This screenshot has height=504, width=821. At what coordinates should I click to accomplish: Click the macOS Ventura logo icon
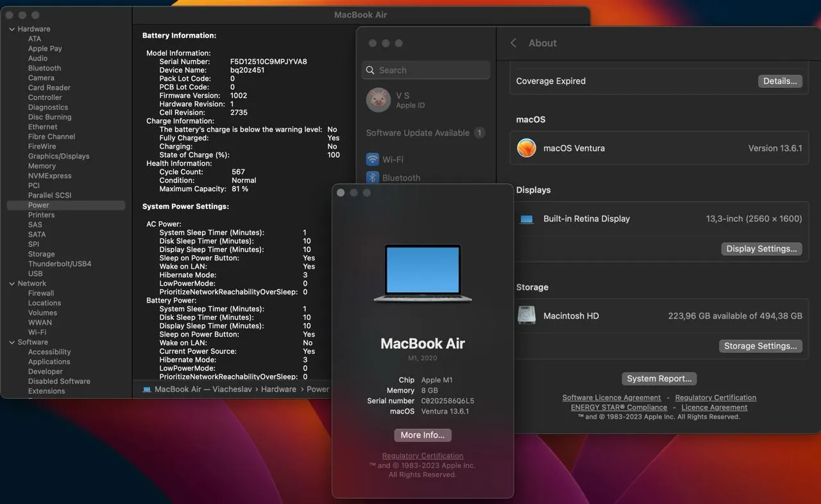click(x=527, y=148)
